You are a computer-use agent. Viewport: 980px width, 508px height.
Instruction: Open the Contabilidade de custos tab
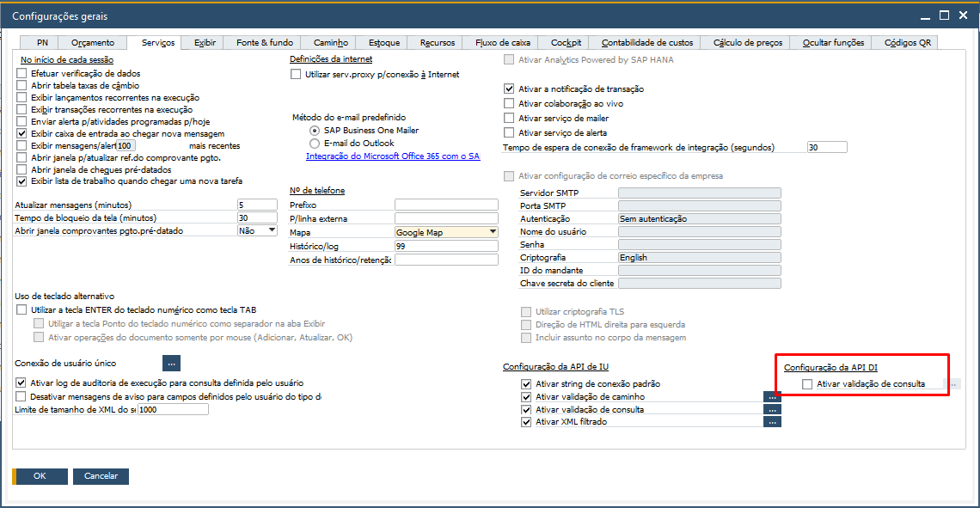(x=646, y=42)
